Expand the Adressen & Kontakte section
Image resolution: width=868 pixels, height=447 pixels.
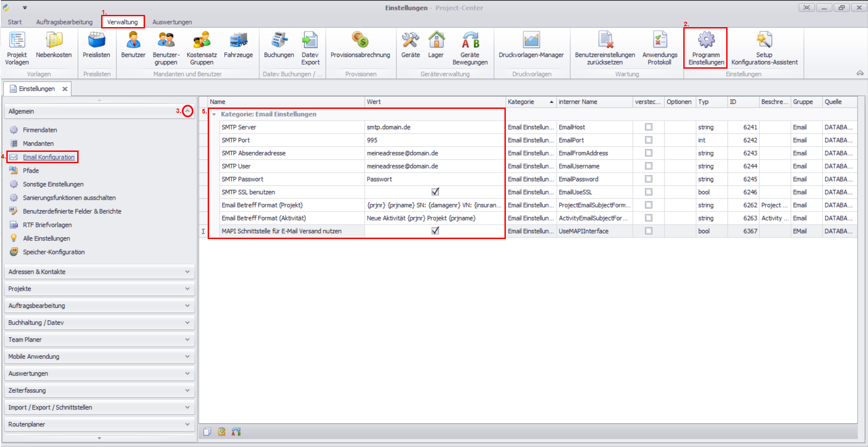point(187,272)
